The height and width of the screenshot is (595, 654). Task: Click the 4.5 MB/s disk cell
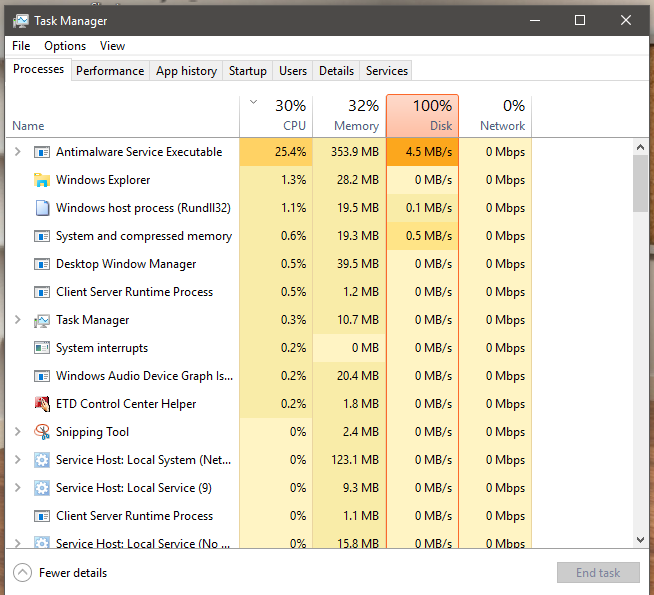coord(423,152)
